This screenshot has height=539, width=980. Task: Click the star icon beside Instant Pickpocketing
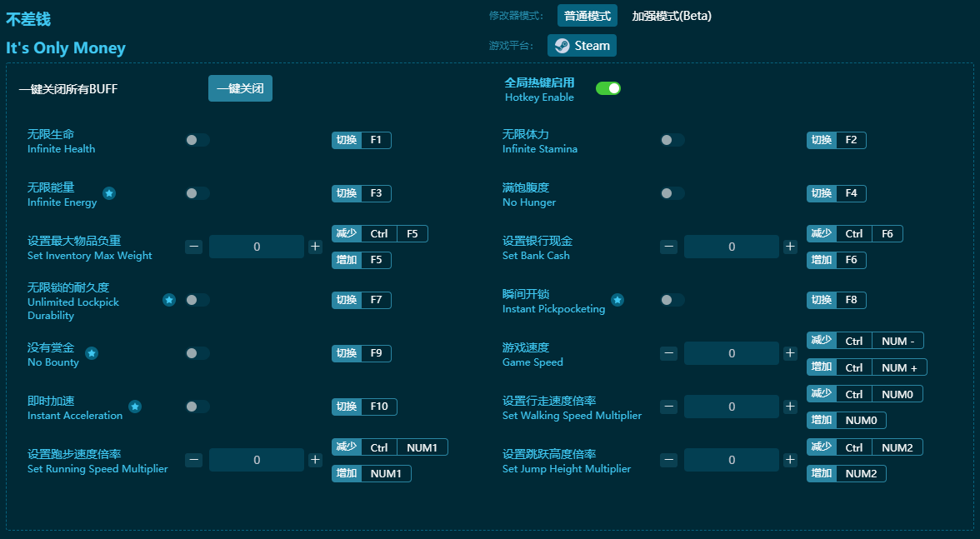(x=617, y=300)
